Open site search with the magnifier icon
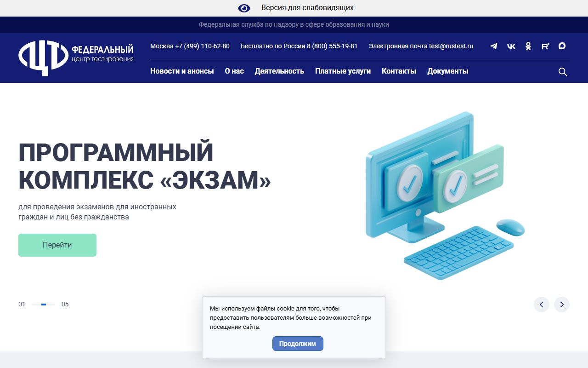Image resolution: width=588 pixels, height=368 pixels. [x=563, y=72]
